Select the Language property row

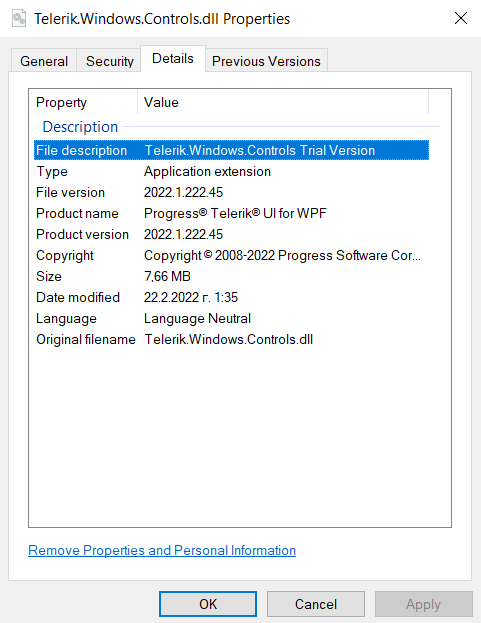pos(232,318)
